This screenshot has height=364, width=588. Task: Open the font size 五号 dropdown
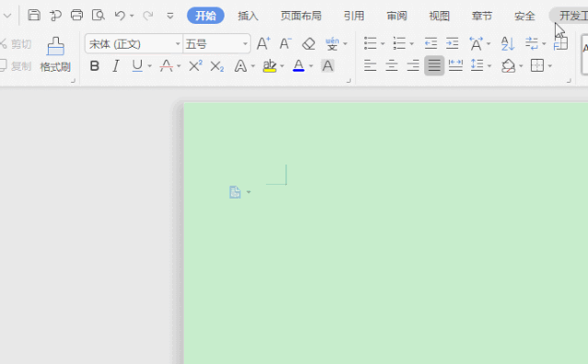coord(245,44)
